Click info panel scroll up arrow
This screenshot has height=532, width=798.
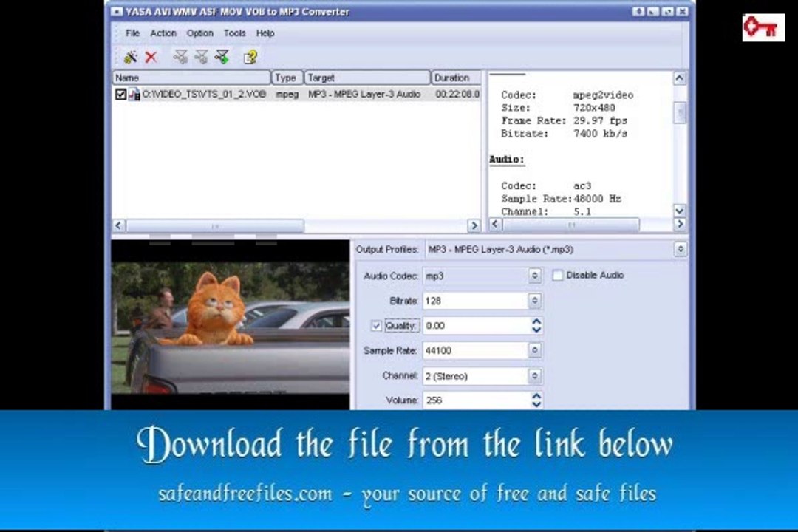[680, 78]
